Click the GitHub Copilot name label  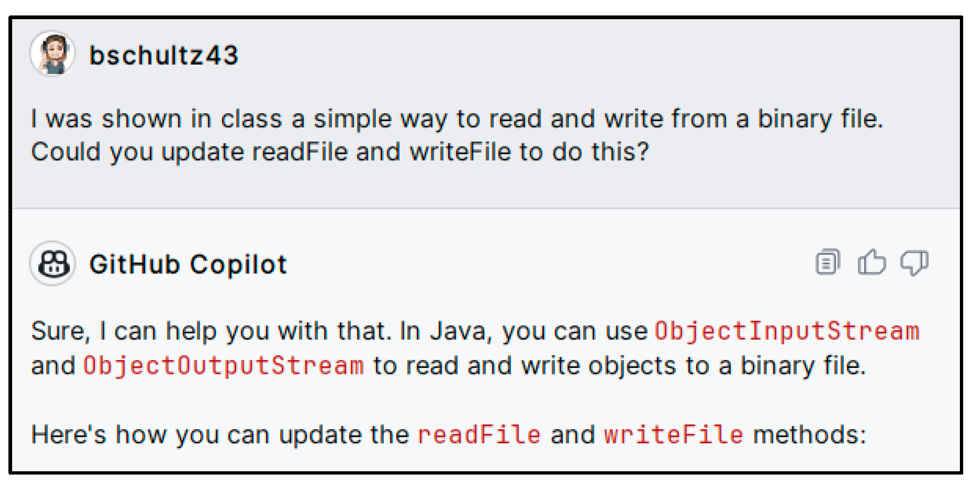188,264
